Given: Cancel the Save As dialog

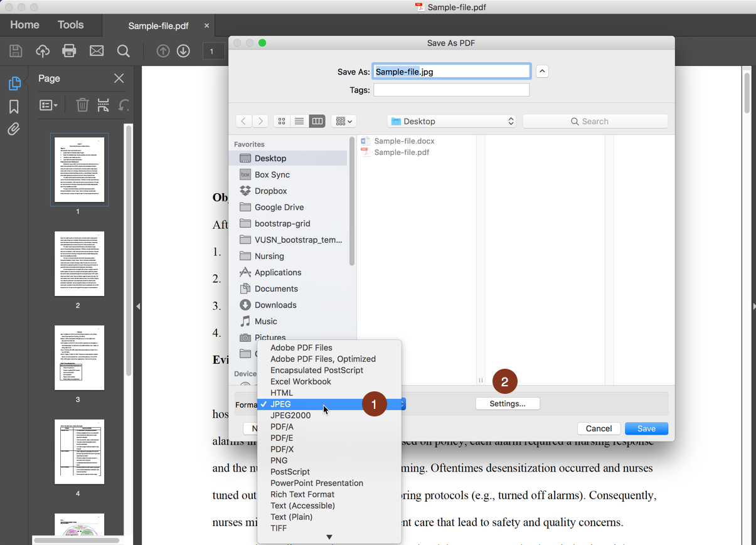Looking at the screenshot, I should (599, 428).
